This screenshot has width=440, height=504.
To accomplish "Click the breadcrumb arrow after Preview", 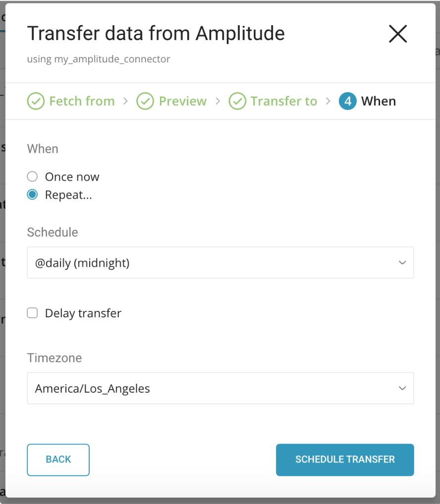I will (218, 101).
